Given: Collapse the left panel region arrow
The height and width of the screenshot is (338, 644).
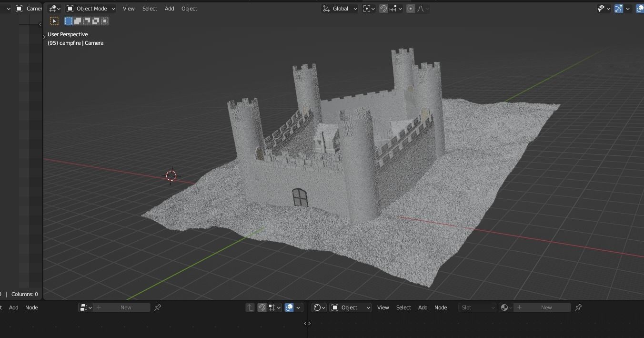Looking at the screenshot, I should coord(40,24).
